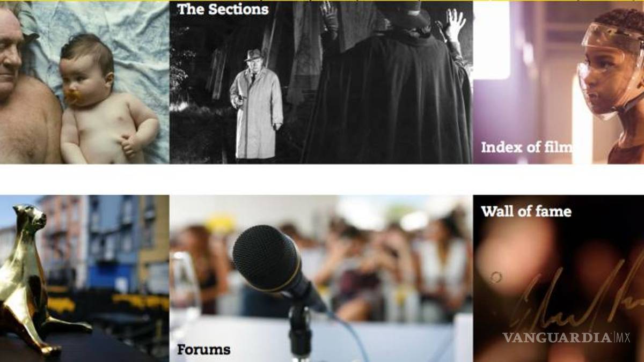
Task: Click the Index of film label
Action: (x=526, y=147)
